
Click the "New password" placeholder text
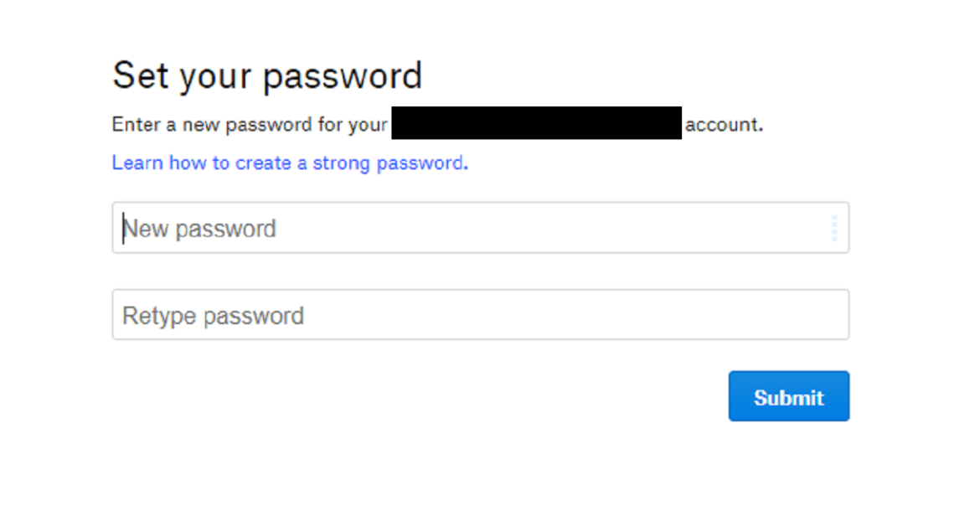pyautogui.click(x=200, y=229)
